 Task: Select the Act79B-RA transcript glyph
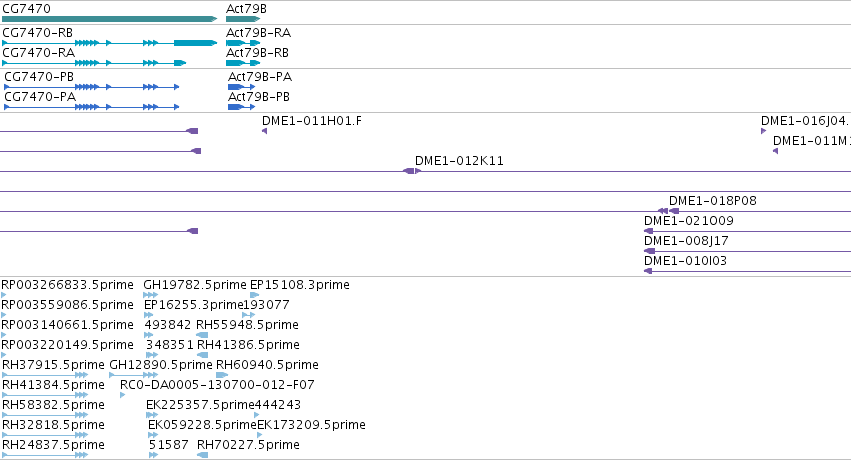coord(243,43)
